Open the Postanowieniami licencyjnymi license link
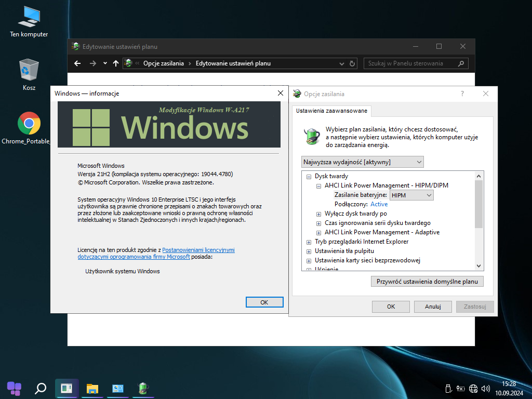The height and width of the screenshot is (399, 532). pyautogui.click(x=198, y=250)
